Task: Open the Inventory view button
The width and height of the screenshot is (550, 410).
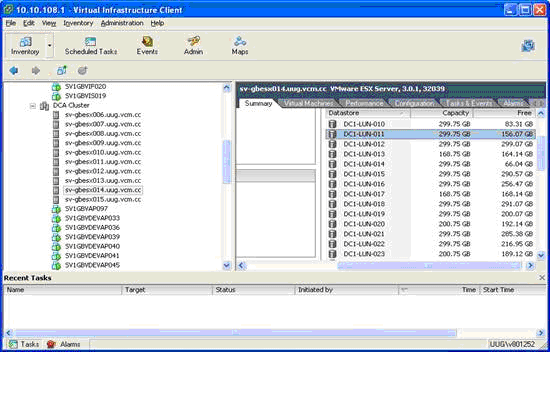Action: 25,46
